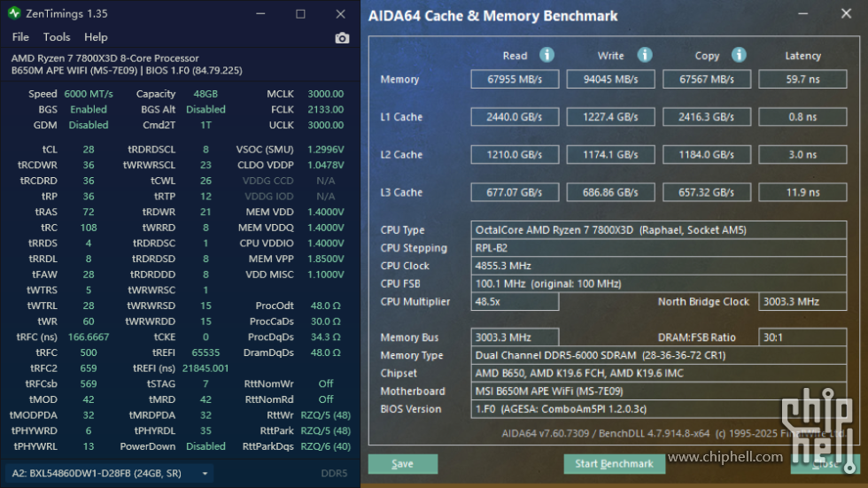Click the tRC value 108
The width and height of the screenshot is (868, 488).
(x=89, y=228)
